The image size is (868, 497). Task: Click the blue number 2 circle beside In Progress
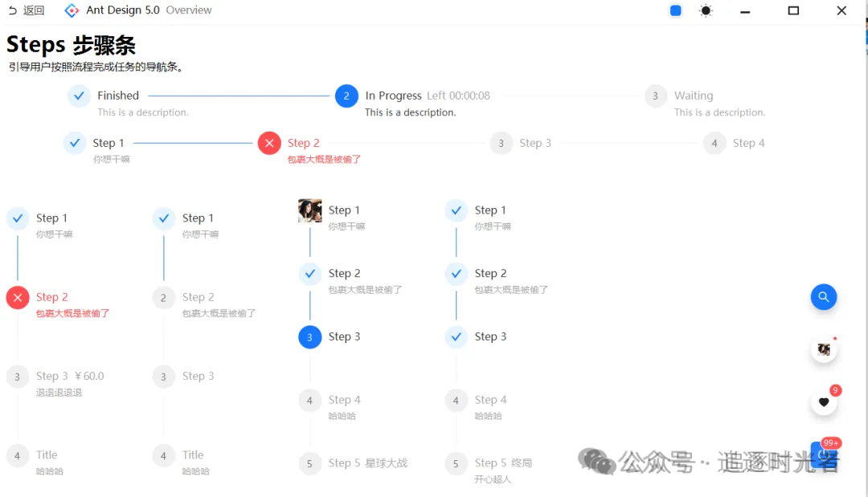[346, 96]
